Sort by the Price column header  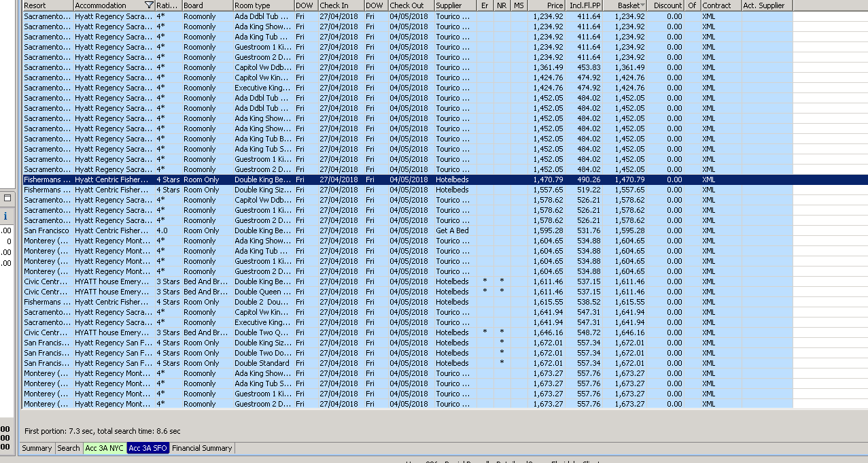tap(546, 5)
